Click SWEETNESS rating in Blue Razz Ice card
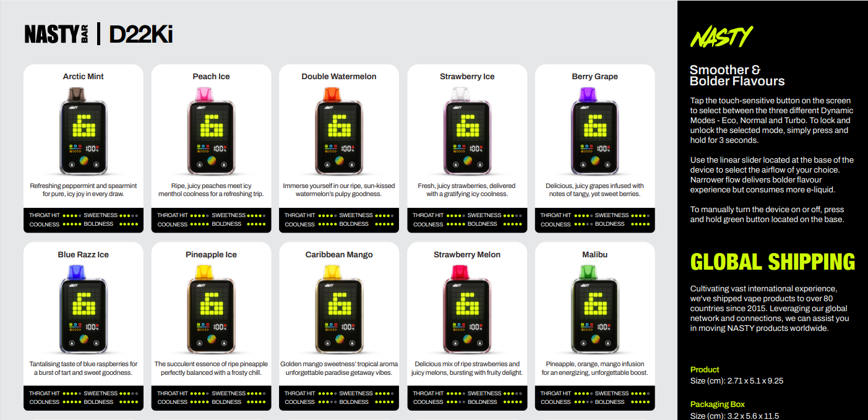Screen dimensions: 868x420 [111, 393]
